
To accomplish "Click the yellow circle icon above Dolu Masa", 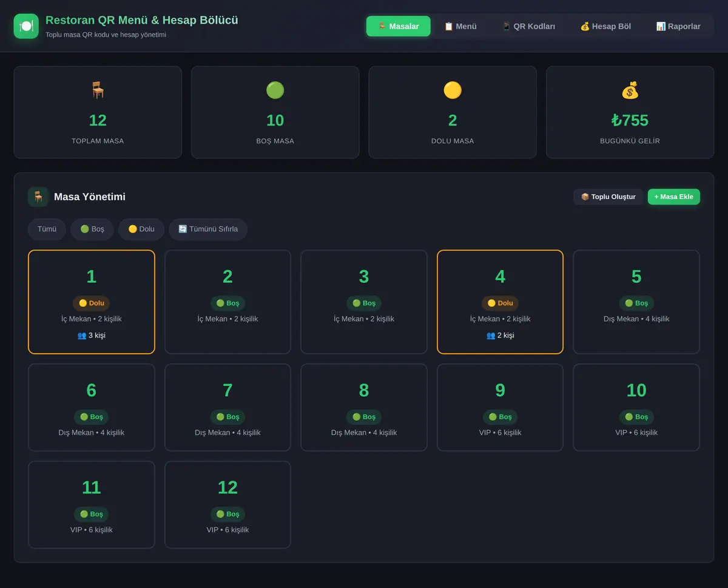I will (x=453, y=90).
